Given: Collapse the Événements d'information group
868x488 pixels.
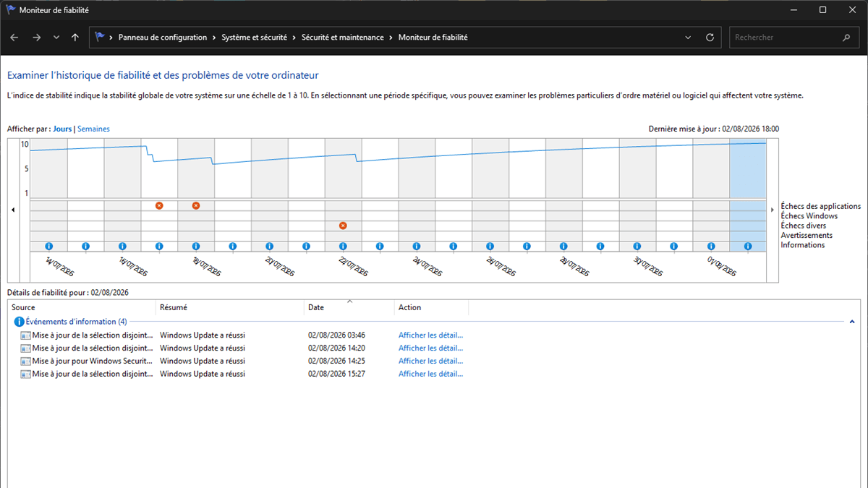Looking at the screenshot, I should coord(852,322).
